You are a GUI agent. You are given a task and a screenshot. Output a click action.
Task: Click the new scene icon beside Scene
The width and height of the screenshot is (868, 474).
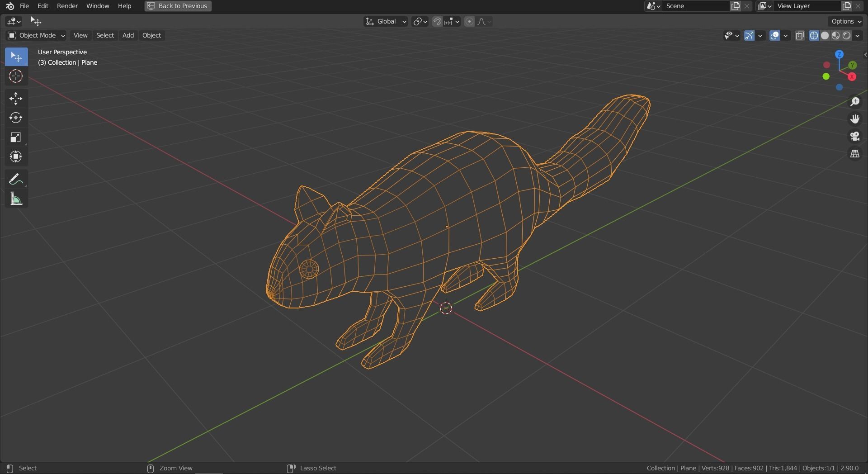736,6
